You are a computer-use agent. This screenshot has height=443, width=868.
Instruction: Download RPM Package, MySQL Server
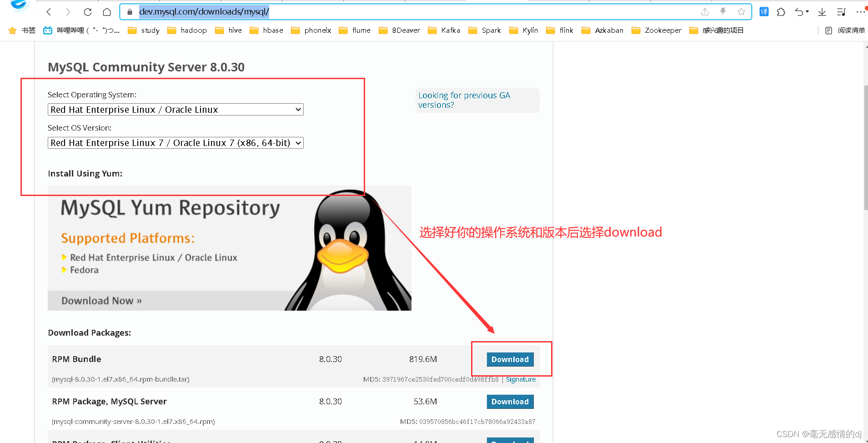coord(510,402)
